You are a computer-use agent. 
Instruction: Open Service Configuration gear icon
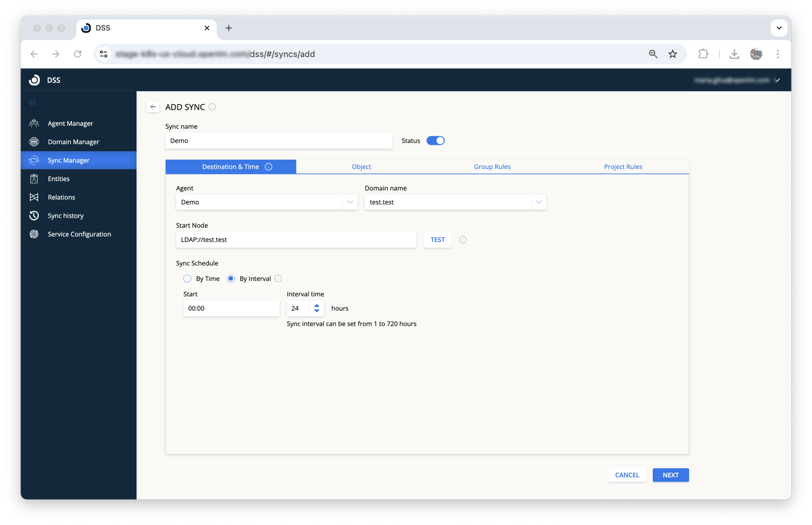(34, 234)
